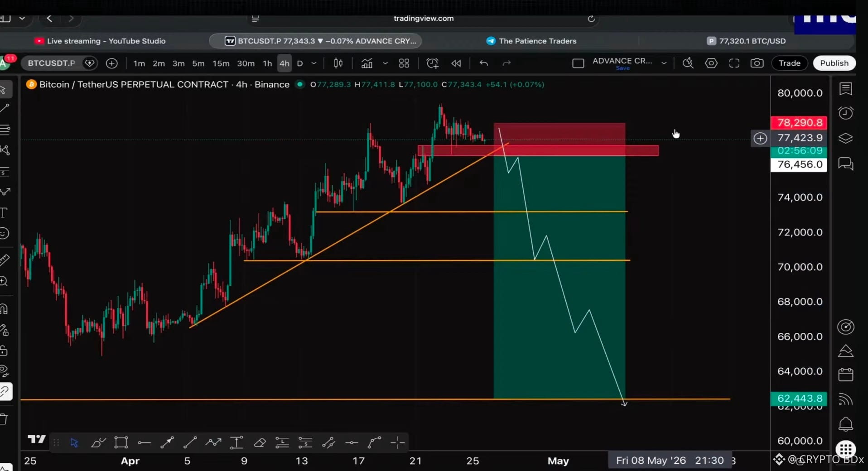868x471 pixels.
Task: Take a chart snapshot with camera icon
Action: pos(757,63)
